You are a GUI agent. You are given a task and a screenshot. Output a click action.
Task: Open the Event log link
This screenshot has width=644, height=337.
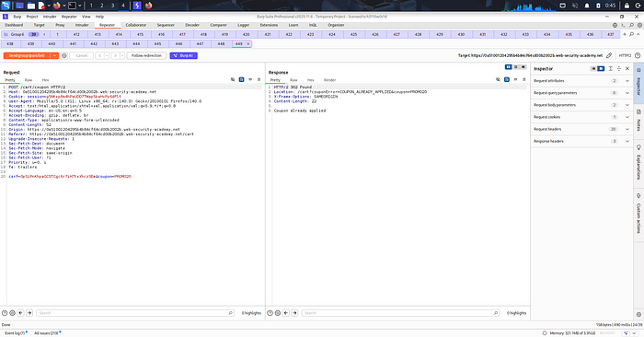(16, 333)
